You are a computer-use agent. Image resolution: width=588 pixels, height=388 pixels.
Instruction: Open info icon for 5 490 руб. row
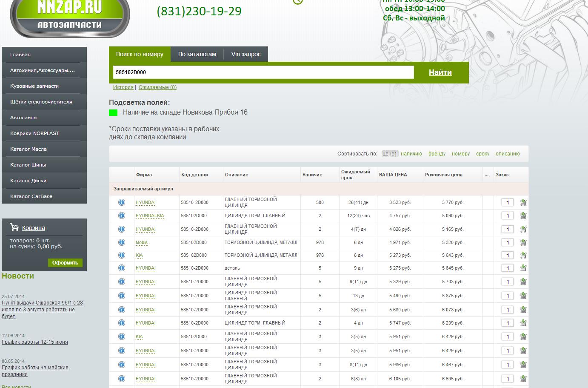click(x=122, y=296)
